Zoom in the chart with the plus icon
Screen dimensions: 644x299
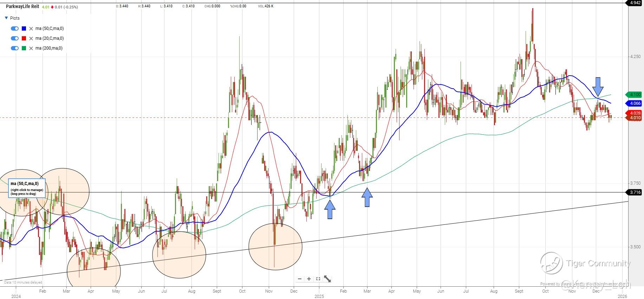(309, 279)
